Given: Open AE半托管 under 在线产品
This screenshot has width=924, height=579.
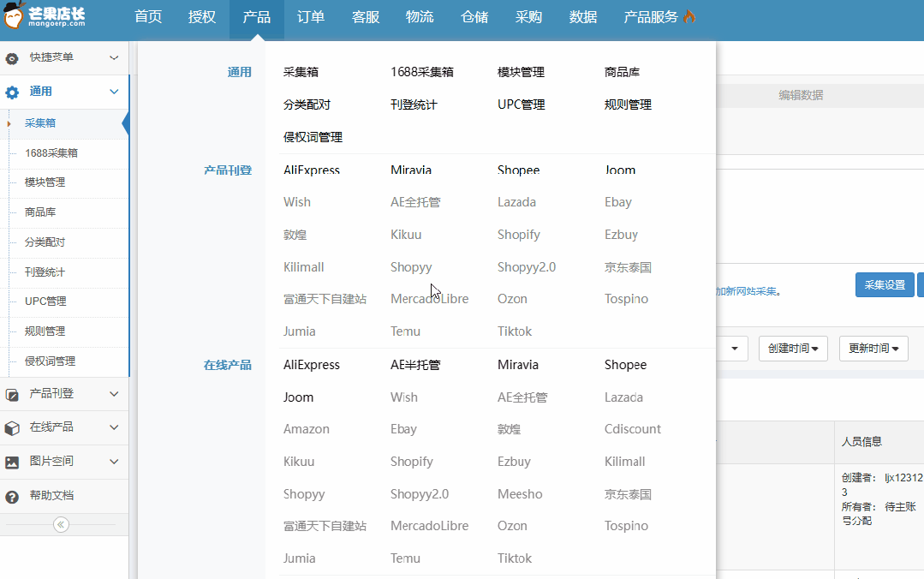Looking at the screenshot, I should click(x=415, y=365).
